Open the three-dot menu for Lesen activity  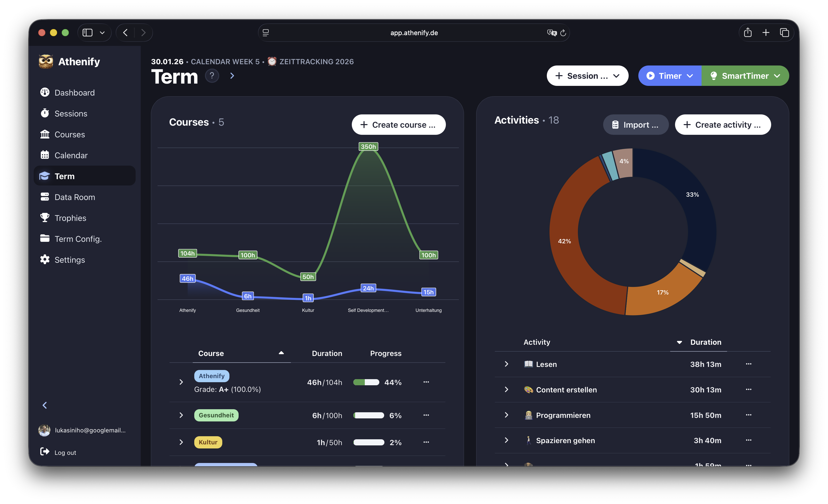[749, 364]
